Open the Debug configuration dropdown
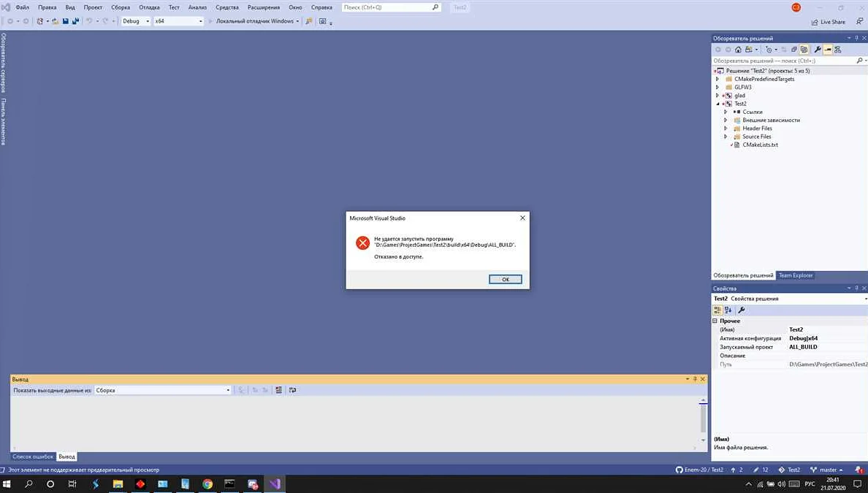The image size is (868, 493). [135, 21]
